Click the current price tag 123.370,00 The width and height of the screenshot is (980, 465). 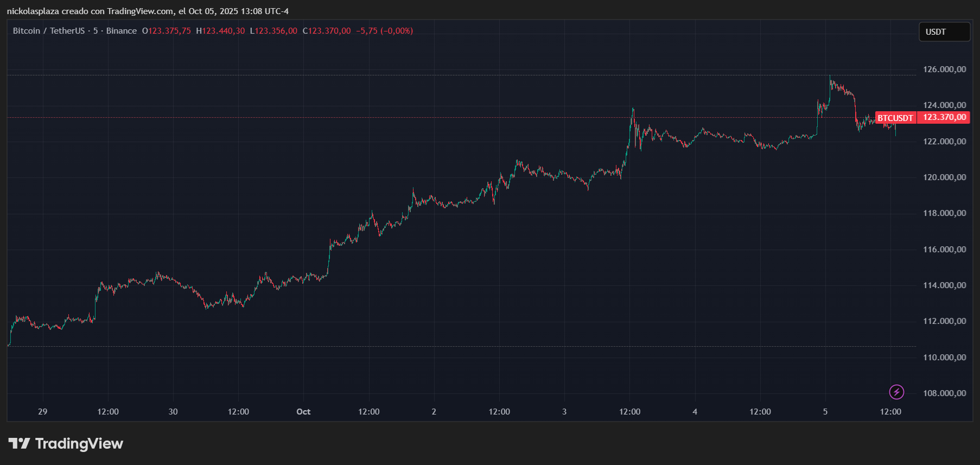point(944,117)
